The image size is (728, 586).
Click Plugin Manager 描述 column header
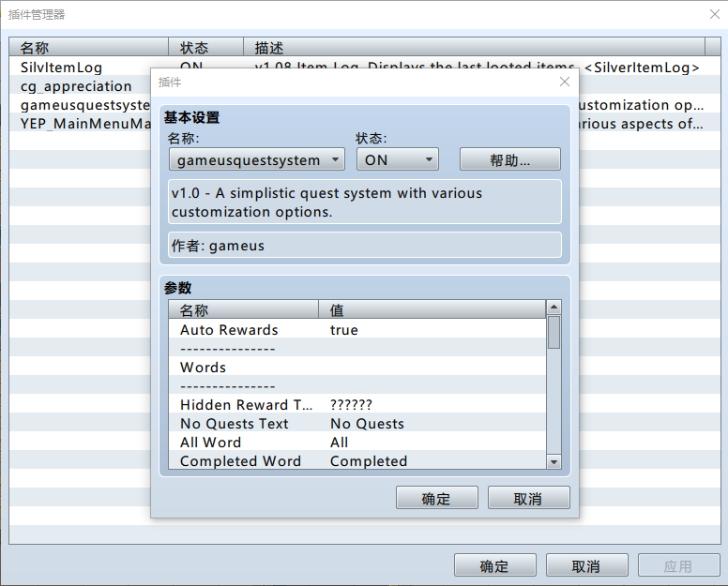pos(474,47)
